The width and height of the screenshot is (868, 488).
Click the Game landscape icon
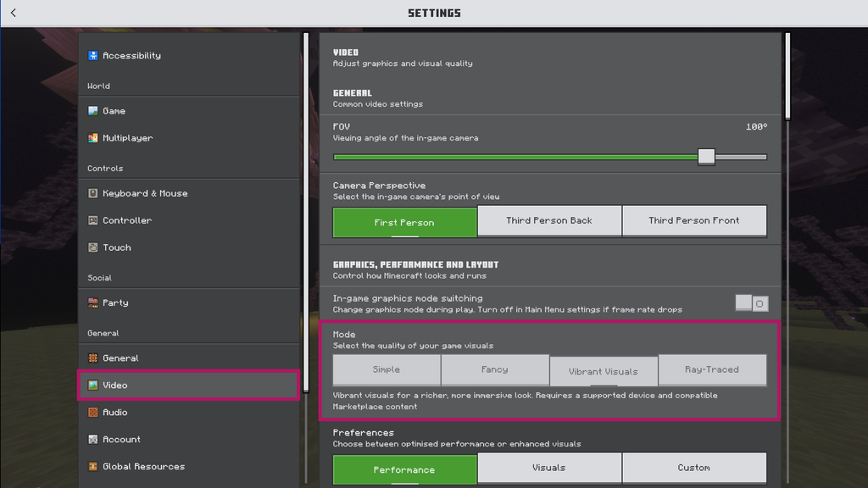point(93,111)
